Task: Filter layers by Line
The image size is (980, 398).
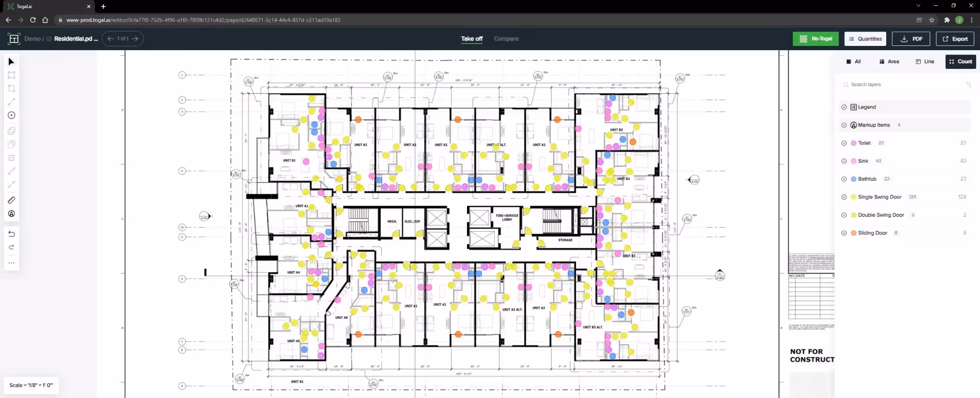Action: pyautogui.click(x=925, y=62)
